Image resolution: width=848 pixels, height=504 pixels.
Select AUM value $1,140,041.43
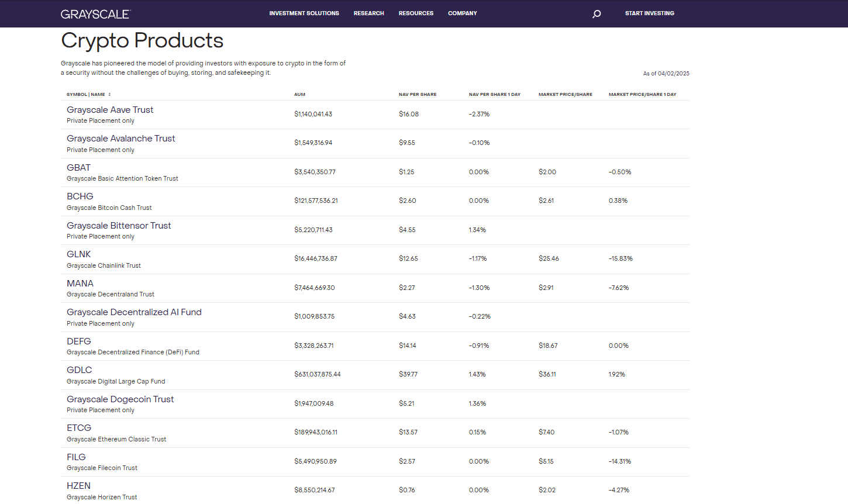tap(313, 114)
